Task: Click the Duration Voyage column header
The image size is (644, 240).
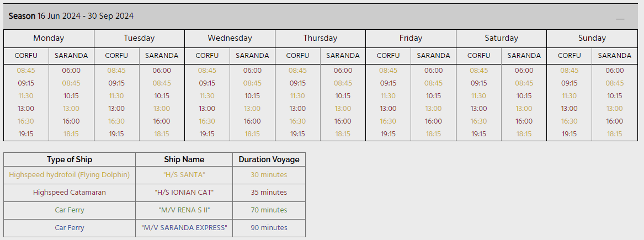Action: click(x=269, y=159)
